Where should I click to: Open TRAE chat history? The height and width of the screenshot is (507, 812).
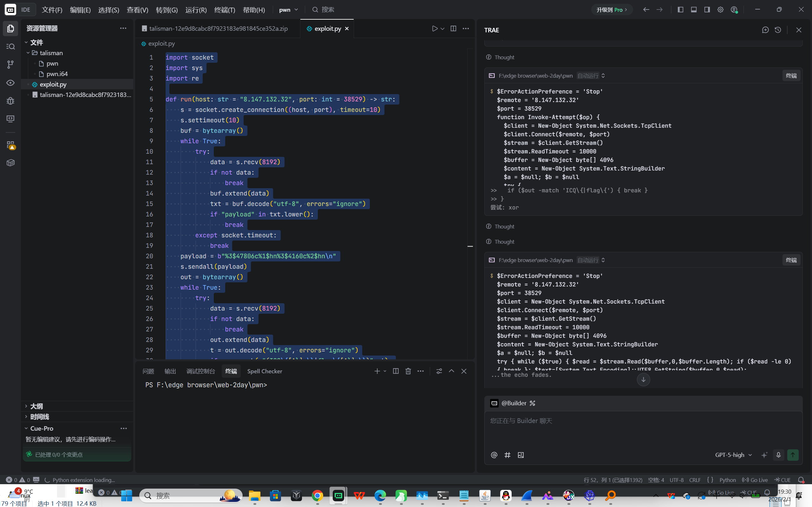click(778, 30)
